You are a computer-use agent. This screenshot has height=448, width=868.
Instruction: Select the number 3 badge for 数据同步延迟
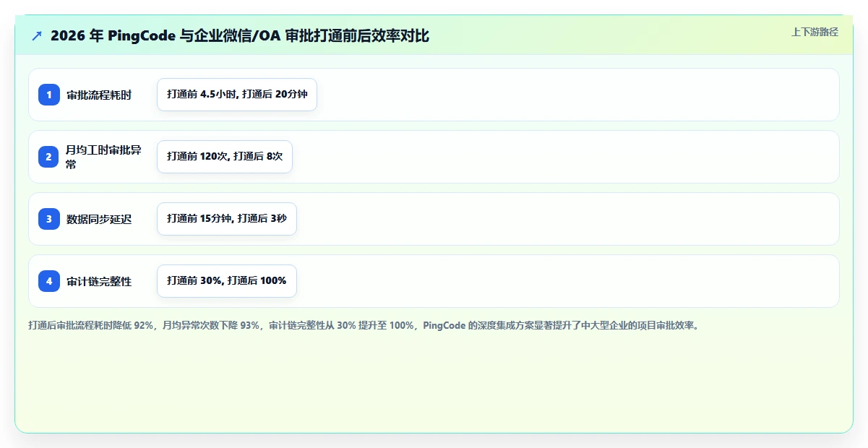point(49,219)
